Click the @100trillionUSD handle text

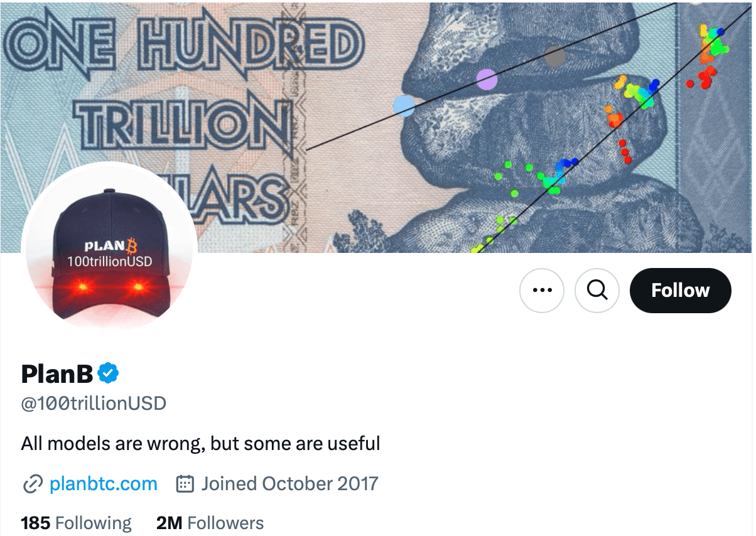click(94, 403)
